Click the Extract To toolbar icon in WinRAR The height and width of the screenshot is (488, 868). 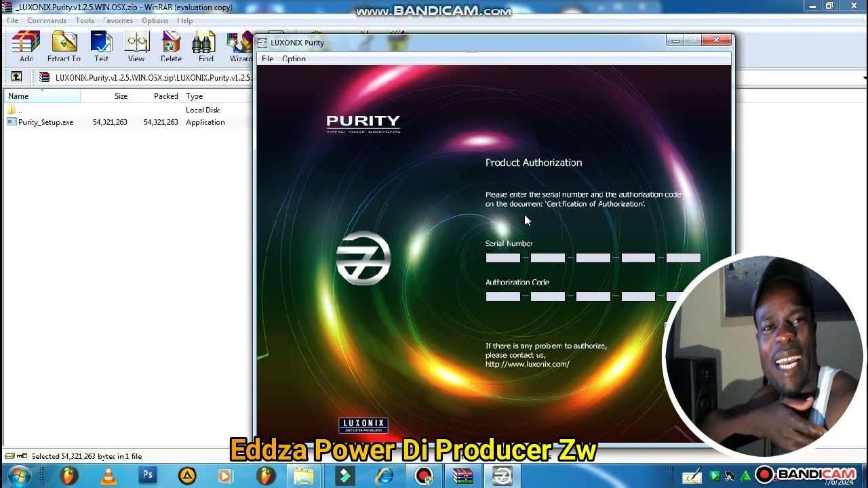64,46
